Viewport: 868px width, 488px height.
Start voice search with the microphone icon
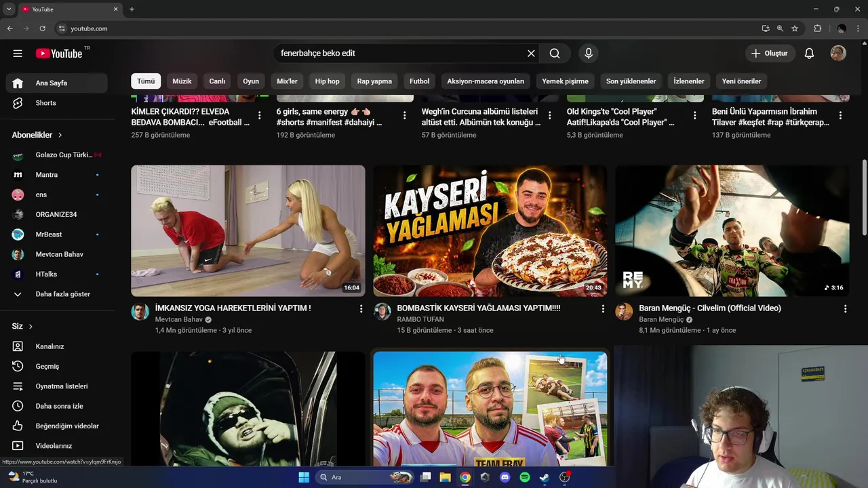(x=589, y=54)
